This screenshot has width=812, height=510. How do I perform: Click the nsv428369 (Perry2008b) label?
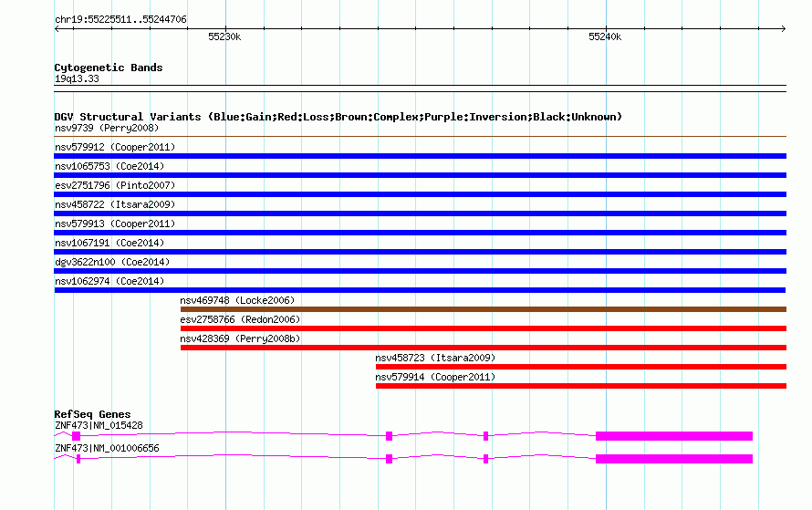240,338
